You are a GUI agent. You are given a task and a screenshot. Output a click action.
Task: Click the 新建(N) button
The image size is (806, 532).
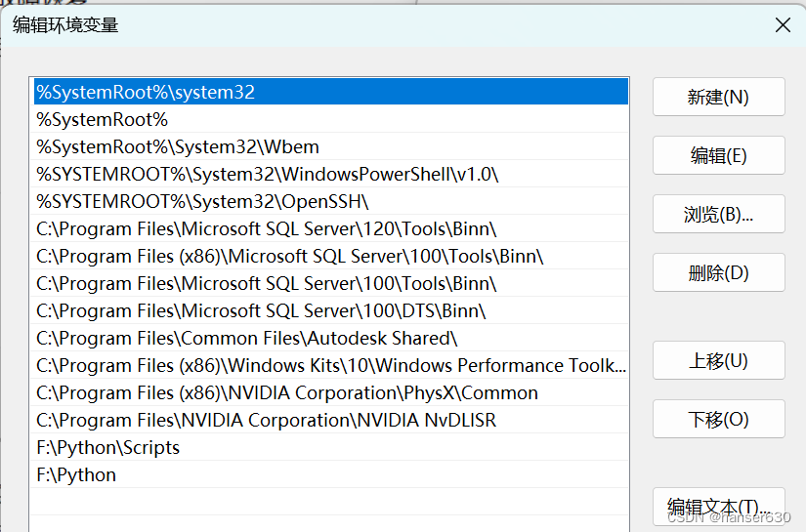[719, 97]
